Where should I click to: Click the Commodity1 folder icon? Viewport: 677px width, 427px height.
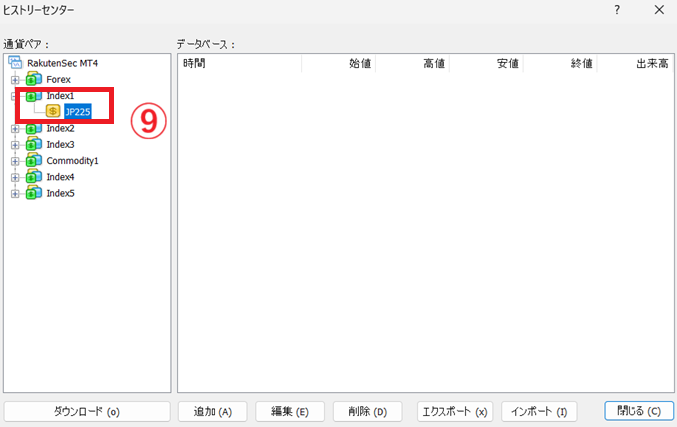tap(34, 160)
